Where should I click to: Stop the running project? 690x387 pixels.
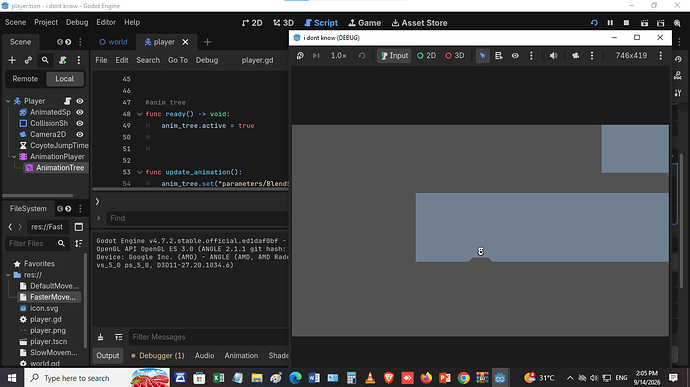click(626, 23)
